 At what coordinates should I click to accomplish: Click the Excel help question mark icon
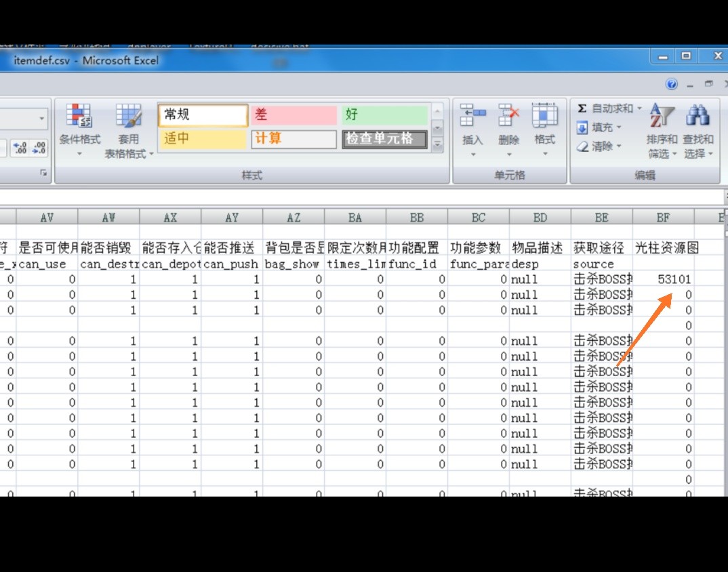click(x=672, y=85)
